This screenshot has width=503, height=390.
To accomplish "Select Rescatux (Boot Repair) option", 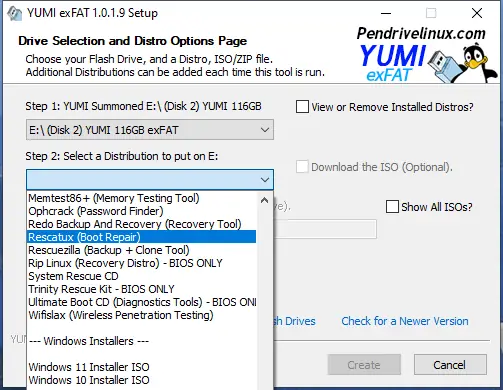I will [141, 237].
